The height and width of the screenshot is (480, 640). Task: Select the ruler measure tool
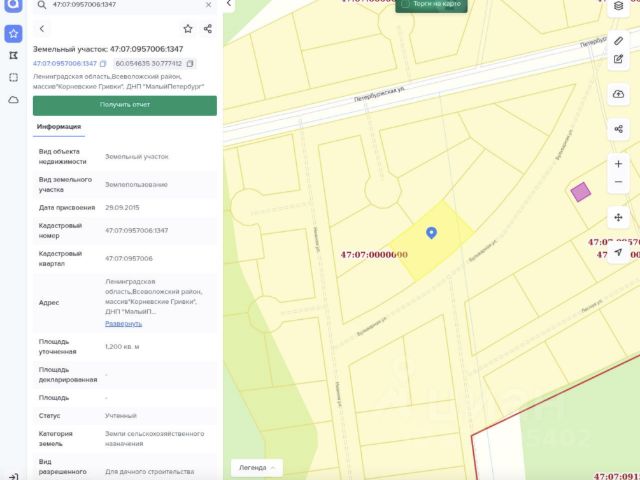[618, 40]
